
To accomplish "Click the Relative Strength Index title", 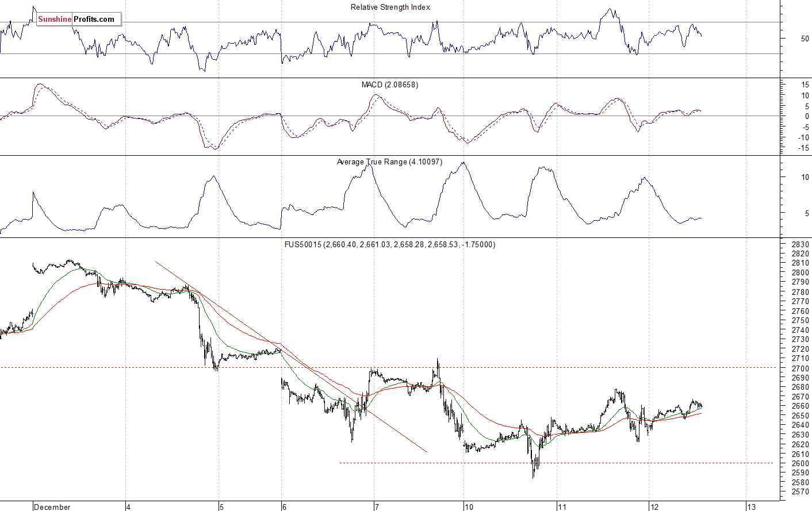I will [390, 7].
